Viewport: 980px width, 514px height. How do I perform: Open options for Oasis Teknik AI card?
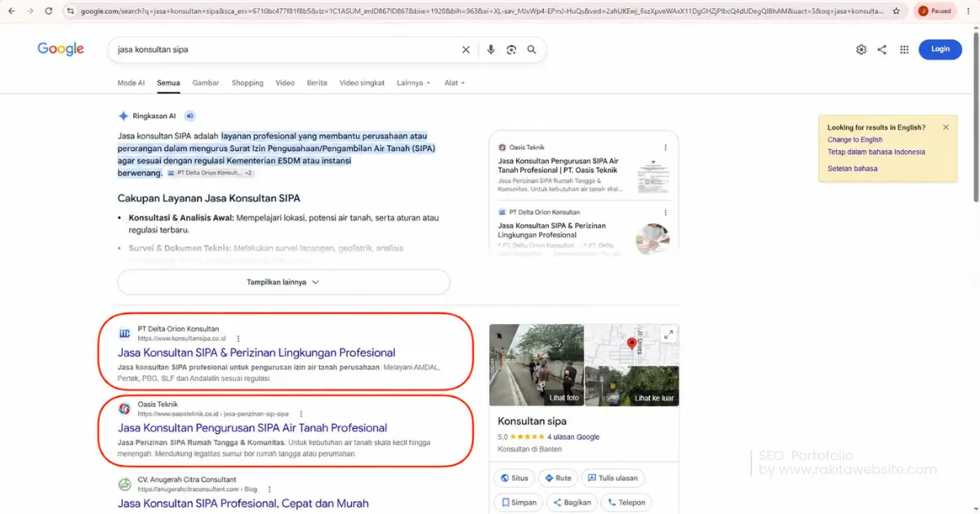[x=666, y=148]
